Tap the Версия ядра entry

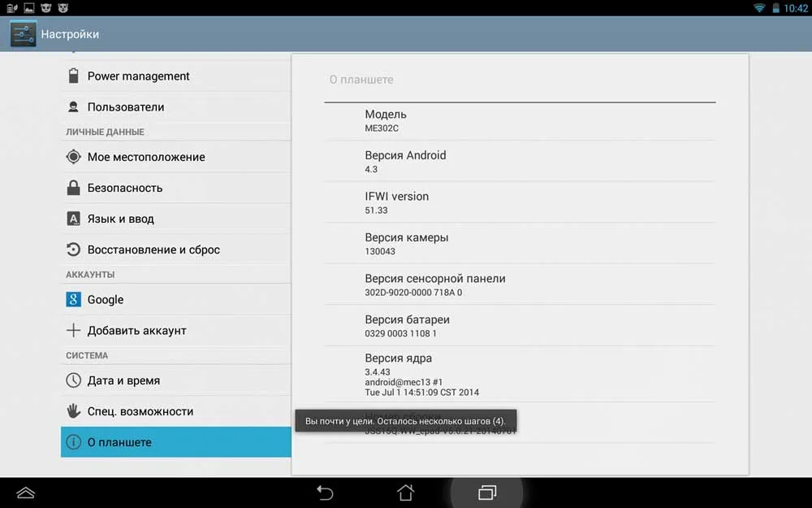(520, 374)
